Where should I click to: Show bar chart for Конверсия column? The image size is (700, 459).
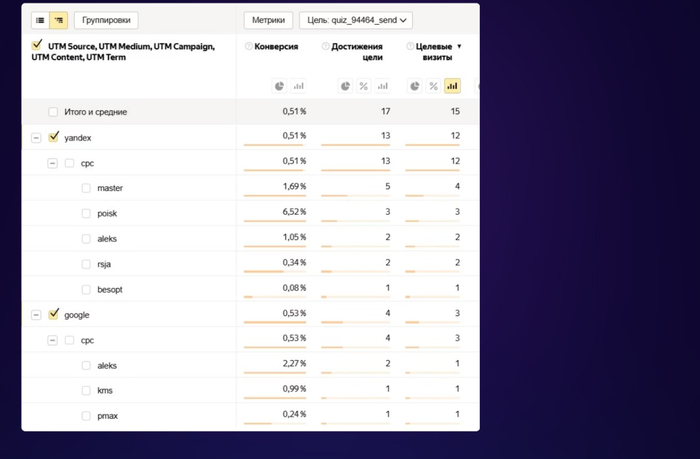[298, 86]
